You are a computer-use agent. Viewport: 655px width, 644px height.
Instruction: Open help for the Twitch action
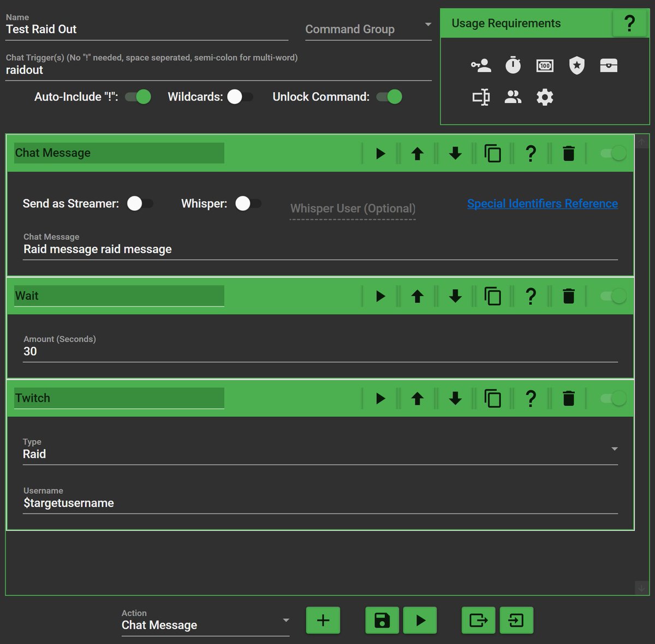531,398
